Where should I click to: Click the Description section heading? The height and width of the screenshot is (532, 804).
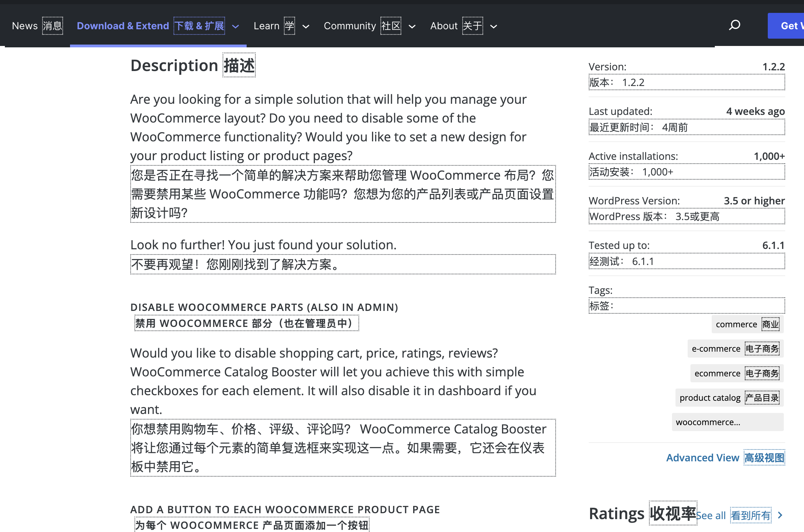click(x=174, y=65)
